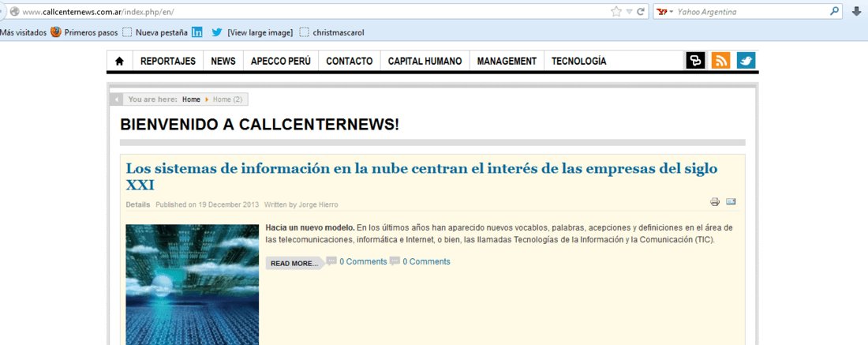Open the downloads arrow icon
Image resolution: width=868 pixels, height=345 pixels.
click(856, 12)
